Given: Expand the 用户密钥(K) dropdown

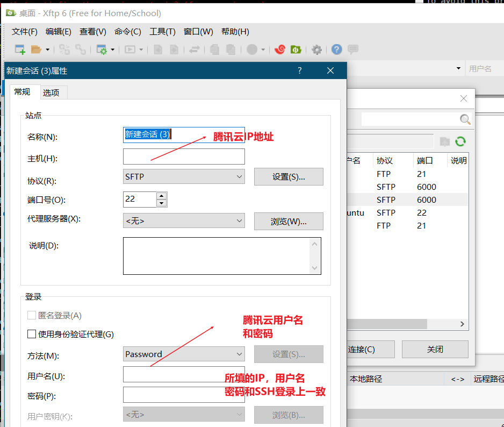Looking at the screenshot, I should 184,415.
